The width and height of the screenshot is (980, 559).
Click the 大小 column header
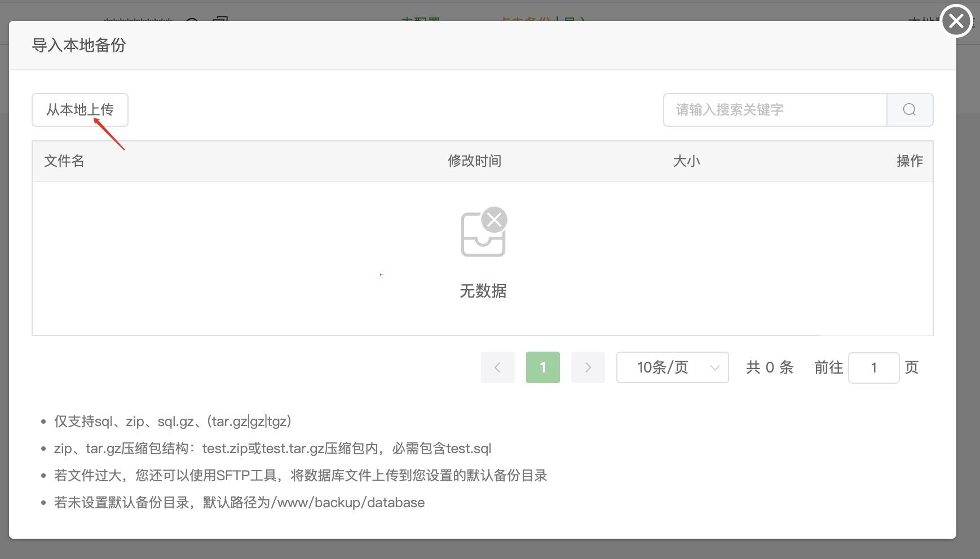(x=686, y=161)
